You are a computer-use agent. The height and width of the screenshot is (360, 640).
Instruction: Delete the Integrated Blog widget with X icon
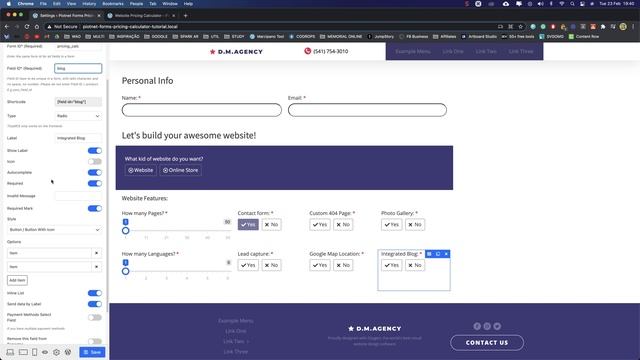tap(446, 254)
